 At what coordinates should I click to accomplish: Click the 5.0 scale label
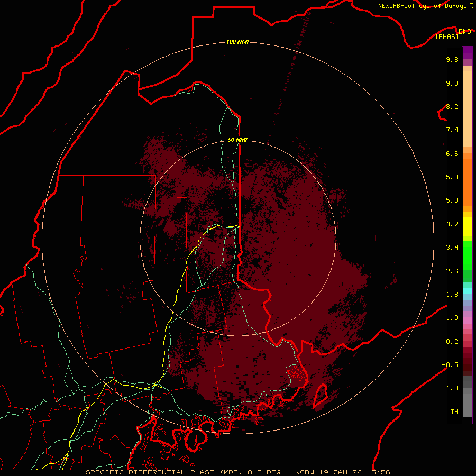tap(452, 200)
